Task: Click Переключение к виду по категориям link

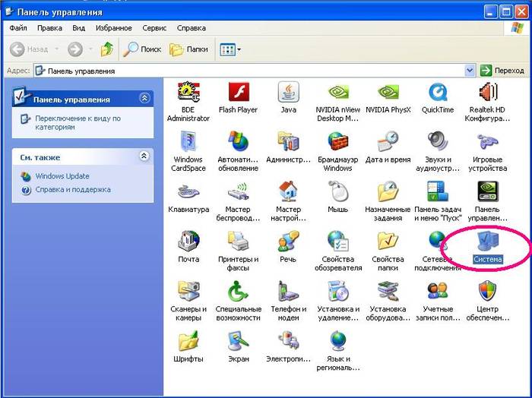Action: (78, 122)
